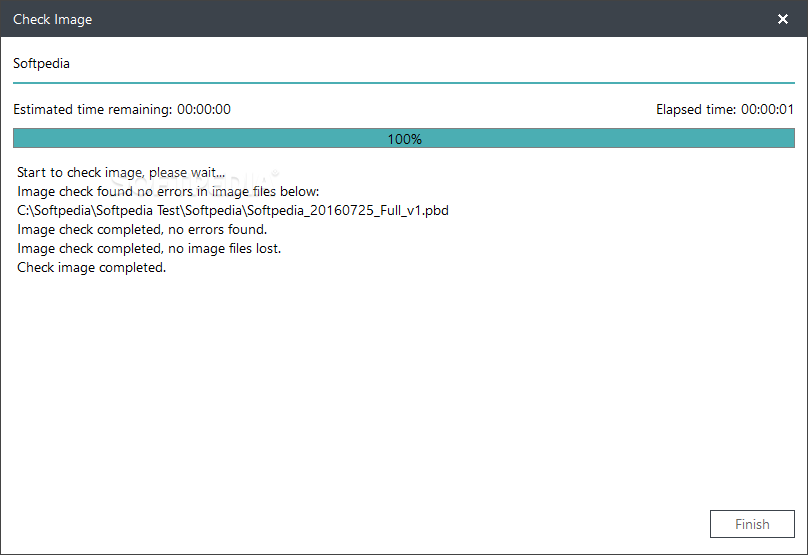Image resolution: width=808 pixels, height=555 pixels.
Task: Select 'Image check completed, no image files lost.' line
Action: (149, 248)
